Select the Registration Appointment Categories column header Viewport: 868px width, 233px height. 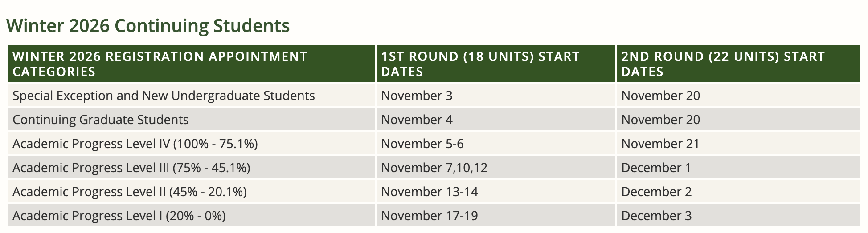[160, 64]
